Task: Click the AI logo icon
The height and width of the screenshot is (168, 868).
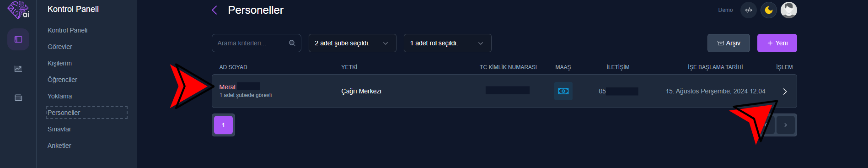Action: [18, 10]
